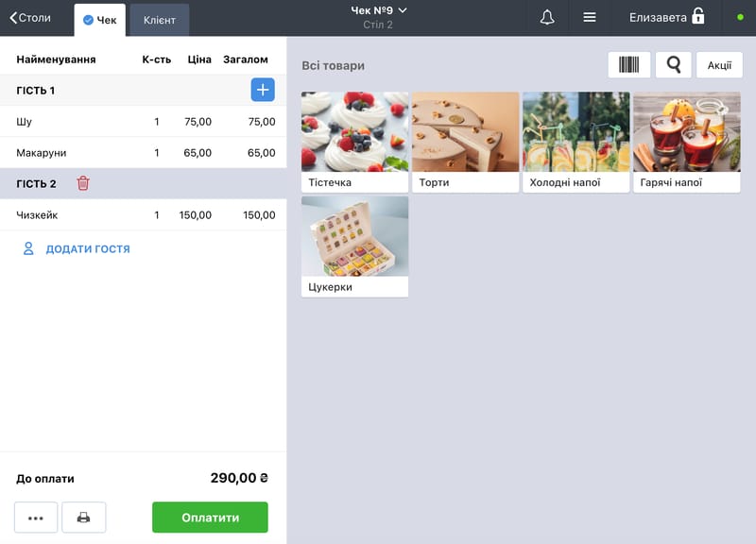The image size is (756, 544).
Task: Open the hamburger menu
Action: [589, 17]
